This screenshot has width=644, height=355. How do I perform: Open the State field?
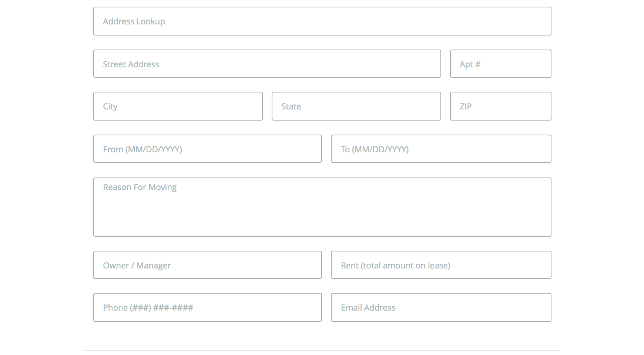click(x=356, y=106)
